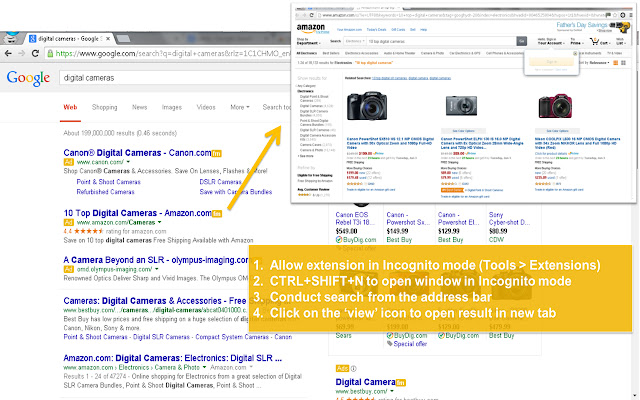640x400 pixels.
Task: Click the Sign in button in Amazon popup
Action: (551, 62)
